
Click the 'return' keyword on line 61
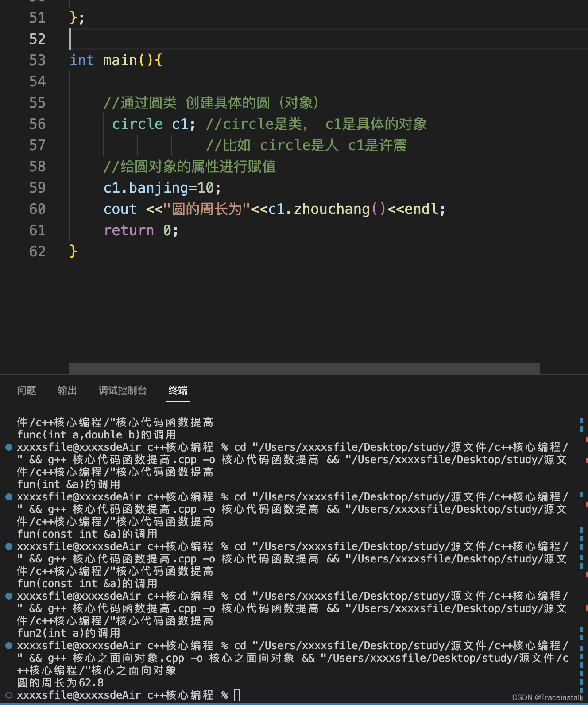129,230
